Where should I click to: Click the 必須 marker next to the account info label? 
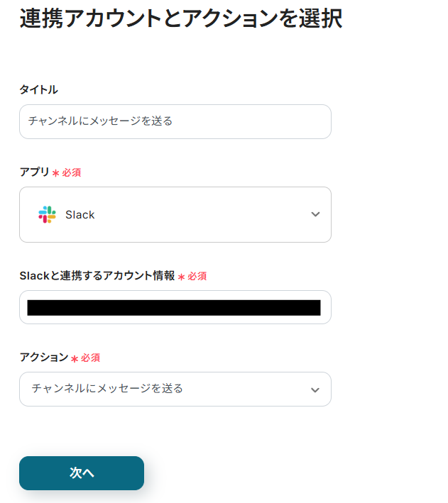click(x=197, y=276)
